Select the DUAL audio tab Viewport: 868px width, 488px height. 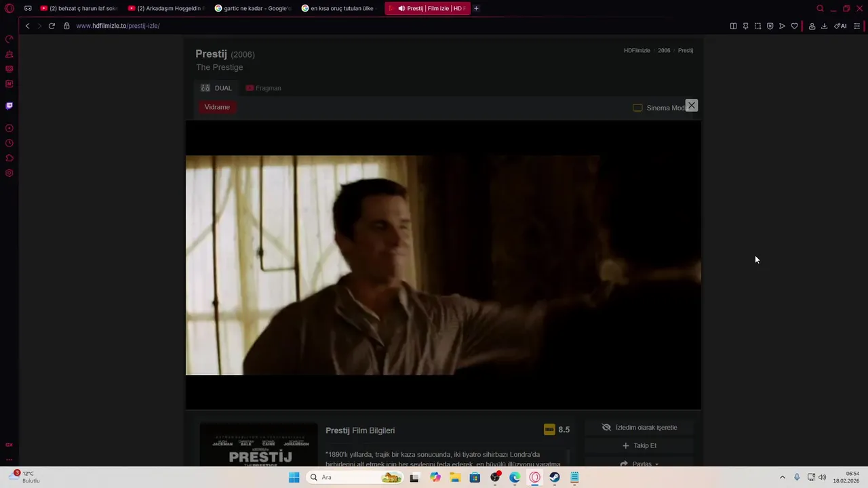point(216,88)
